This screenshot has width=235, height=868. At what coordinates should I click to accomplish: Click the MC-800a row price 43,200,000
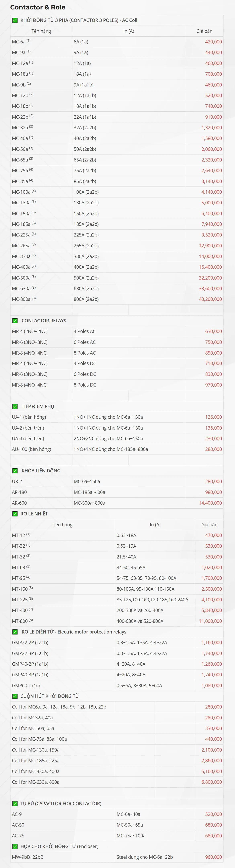click(210, 299)
